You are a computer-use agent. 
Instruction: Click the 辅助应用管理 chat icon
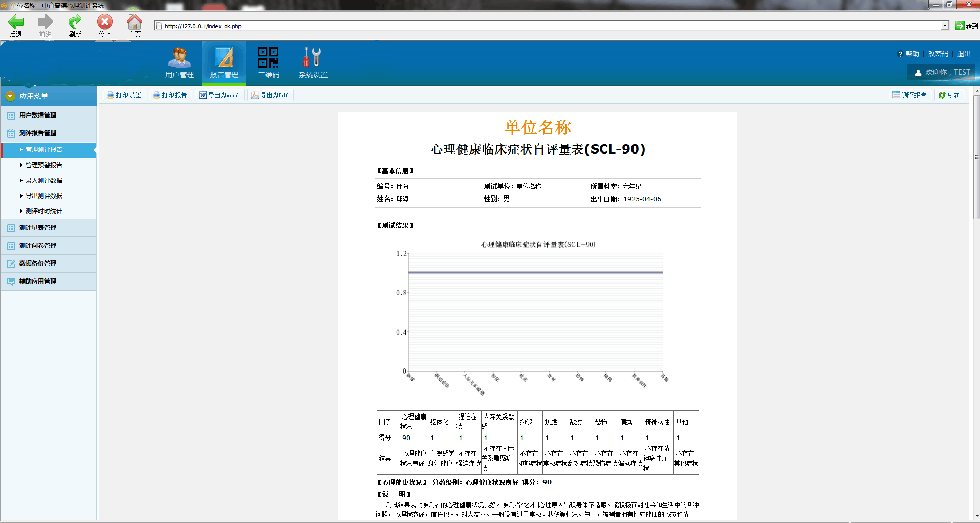click(11, 282)
